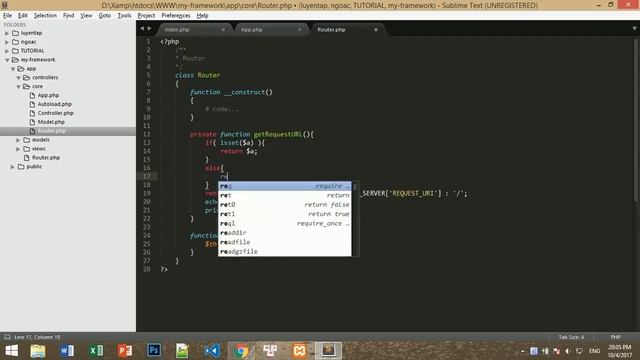Open Model.php in the sidebar
The height and width of the screenshot is (360, 640).
pos(51,122)
